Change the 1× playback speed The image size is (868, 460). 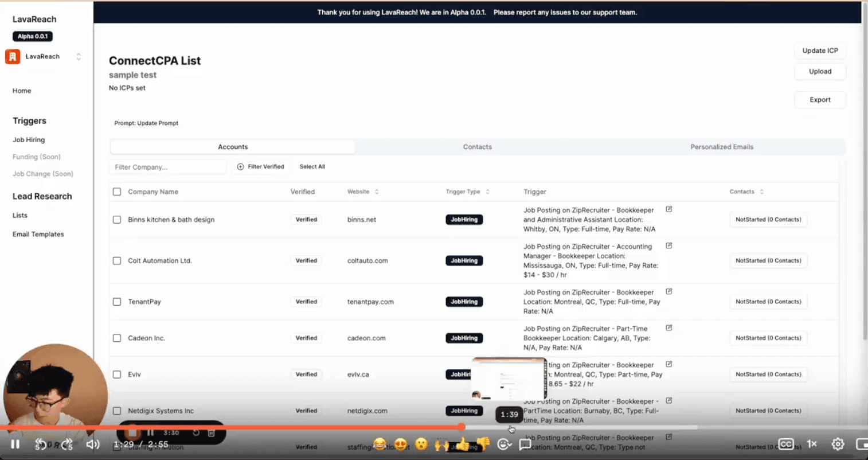click(812, 444)
